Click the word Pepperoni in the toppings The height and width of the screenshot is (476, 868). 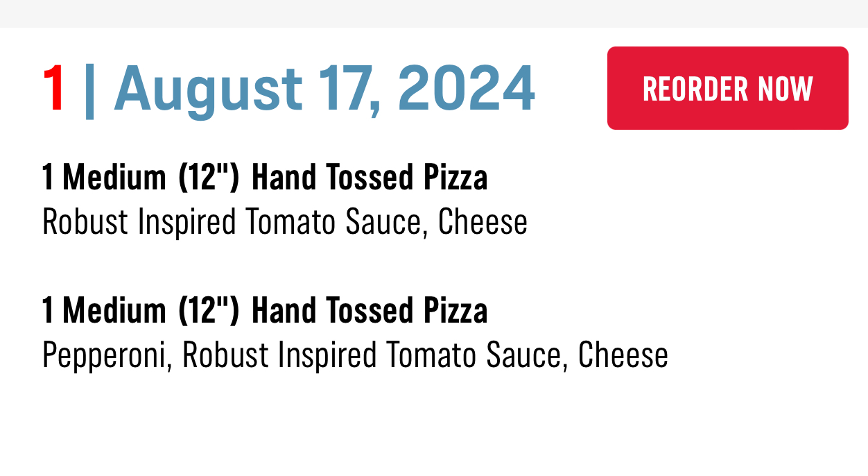pos(106,355)
